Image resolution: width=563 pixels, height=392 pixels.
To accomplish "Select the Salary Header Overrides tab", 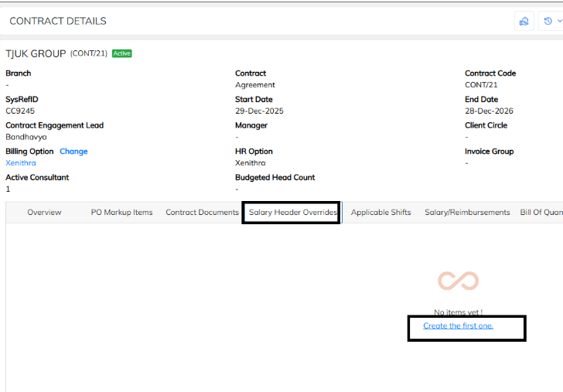I will 293,212.
